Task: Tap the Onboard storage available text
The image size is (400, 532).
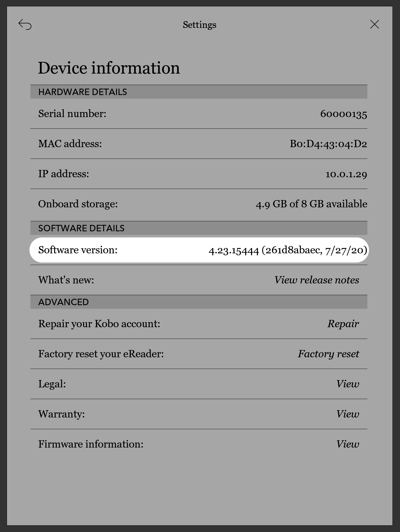Action: click(311, 204)
